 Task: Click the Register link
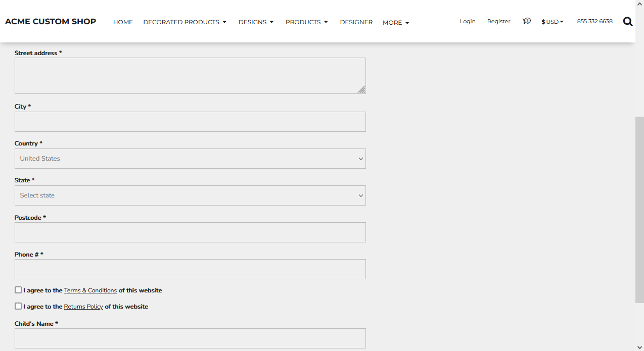point(498,21)
